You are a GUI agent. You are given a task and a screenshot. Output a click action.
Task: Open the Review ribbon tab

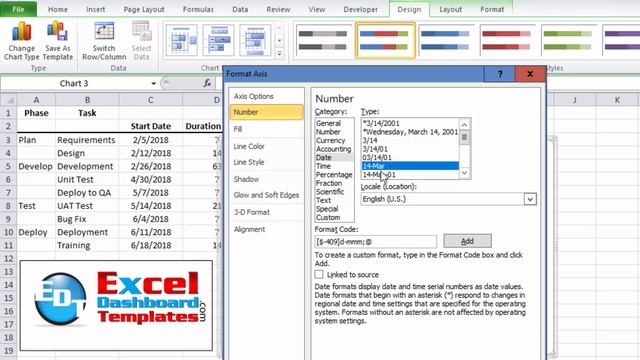pyautogui.click(x=278, y=9)
